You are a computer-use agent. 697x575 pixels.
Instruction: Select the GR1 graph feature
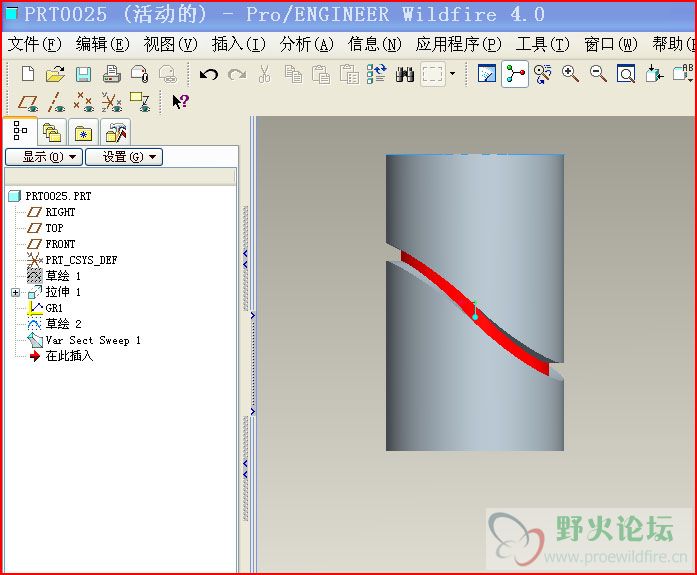[54, 308]
